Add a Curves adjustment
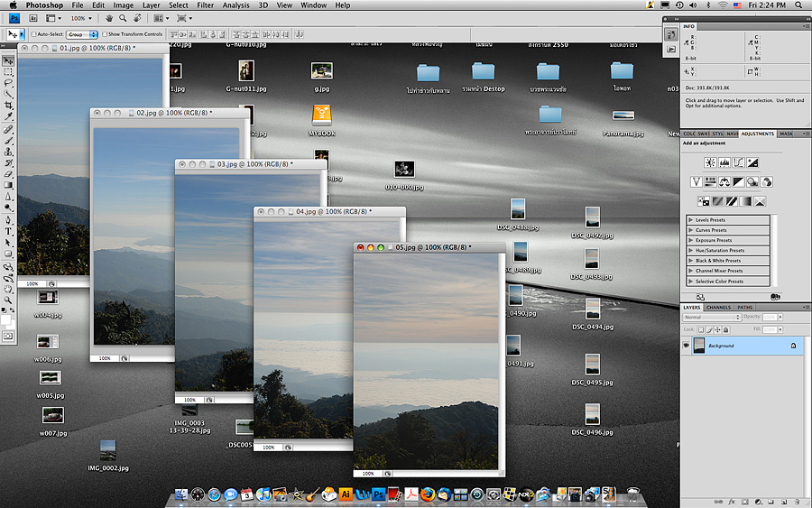The height and width of the screenshot is (508, 812). coord(738,162)
